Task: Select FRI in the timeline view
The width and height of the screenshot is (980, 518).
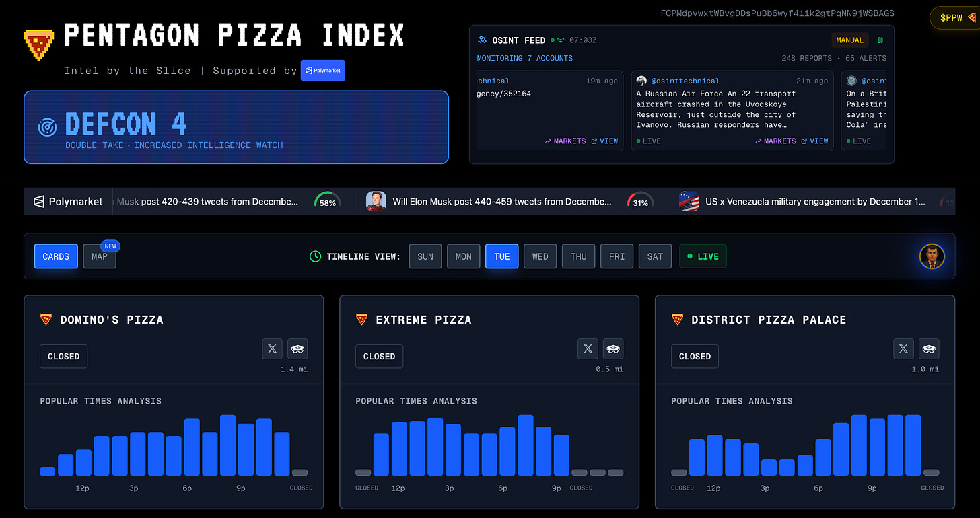Action: (617, 256)
